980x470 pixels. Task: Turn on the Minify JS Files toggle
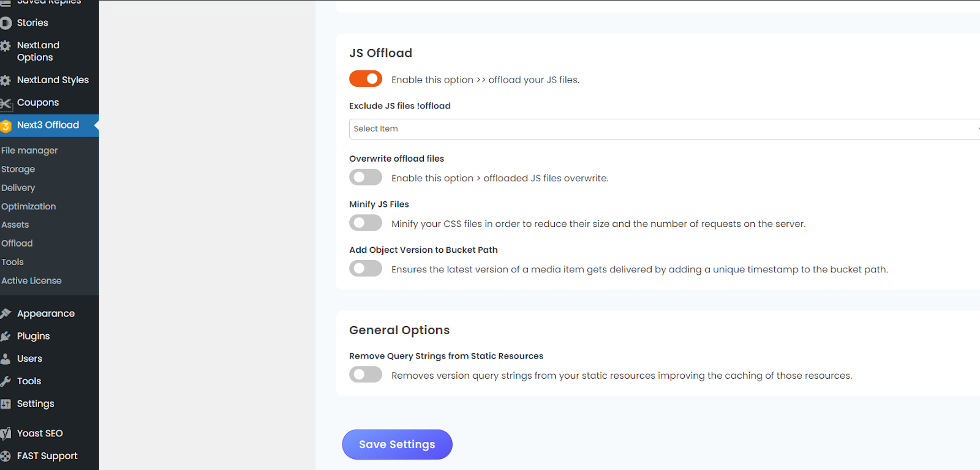[366, 223]
